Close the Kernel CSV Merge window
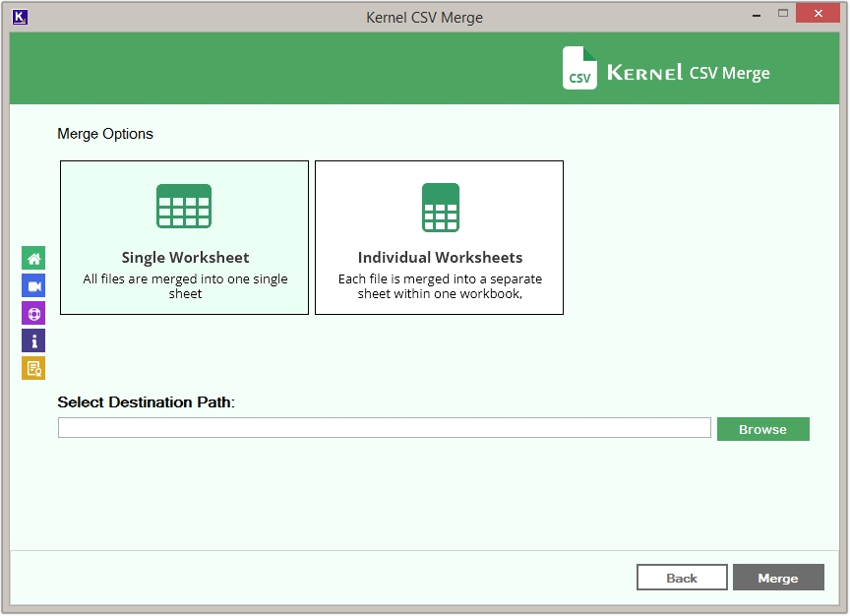 point(818,14)
